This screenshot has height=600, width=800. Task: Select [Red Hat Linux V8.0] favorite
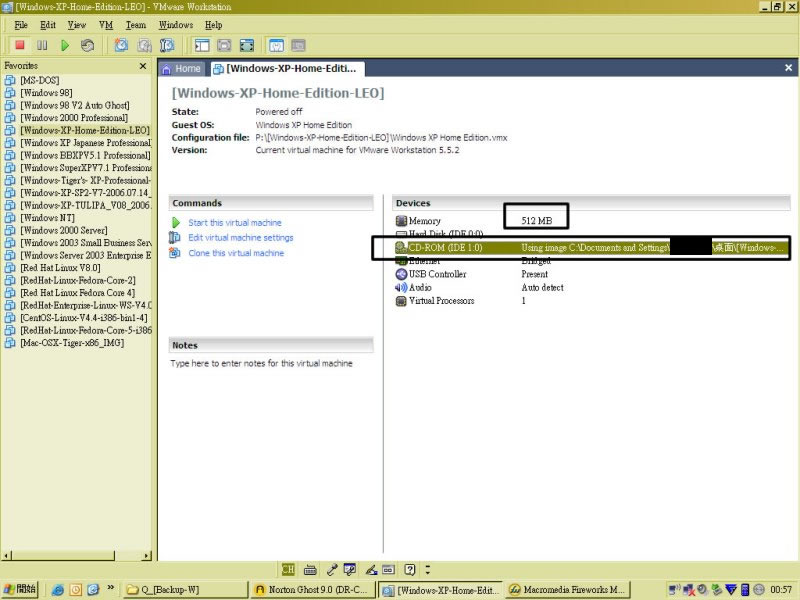tap(60, 268)
